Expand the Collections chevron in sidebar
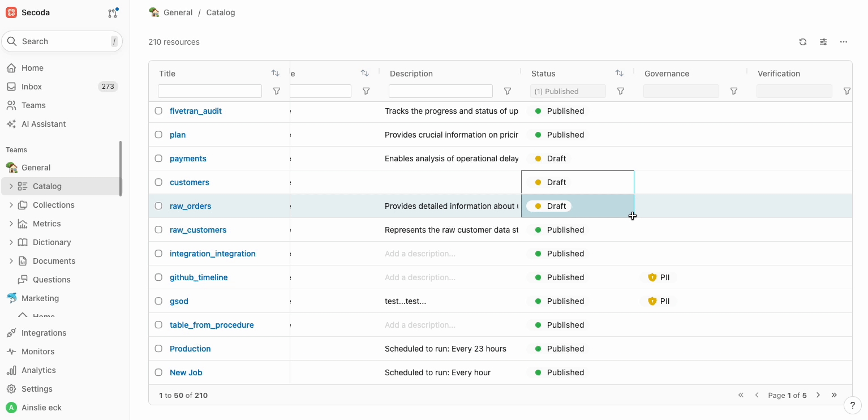 coord(11,205)
